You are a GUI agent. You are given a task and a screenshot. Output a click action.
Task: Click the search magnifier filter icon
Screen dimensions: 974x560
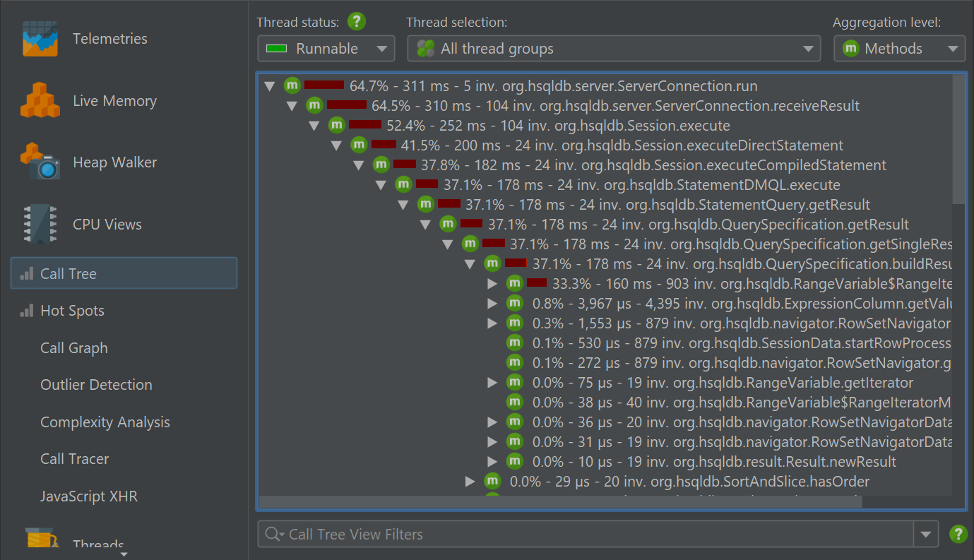(273, 535)
